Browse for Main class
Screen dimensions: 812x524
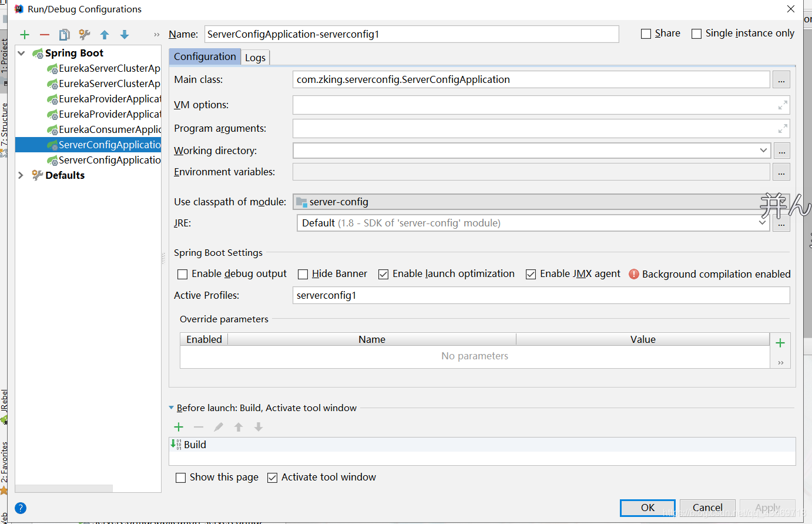(x=781, y=80)
